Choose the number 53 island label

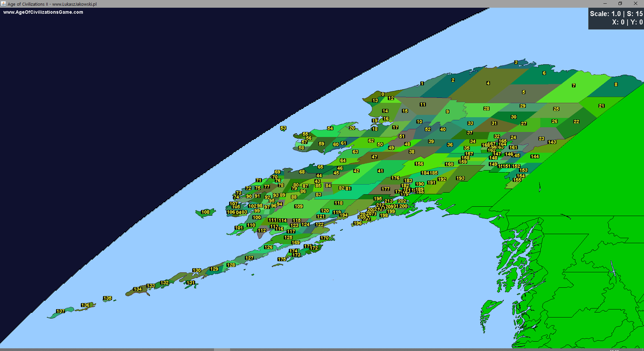(x=283, y=128)
